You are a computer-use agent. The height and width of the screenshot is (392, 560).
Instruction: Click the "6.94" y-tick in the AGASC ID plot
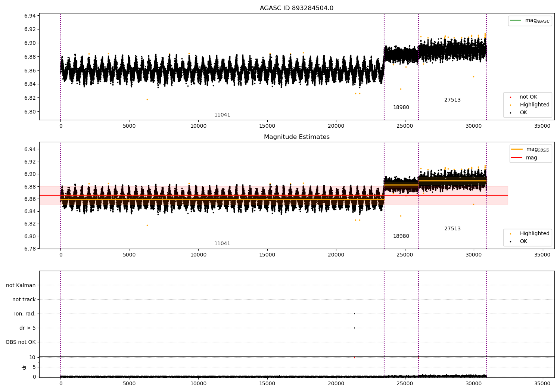pyautogui.click(x=30, y=16)
